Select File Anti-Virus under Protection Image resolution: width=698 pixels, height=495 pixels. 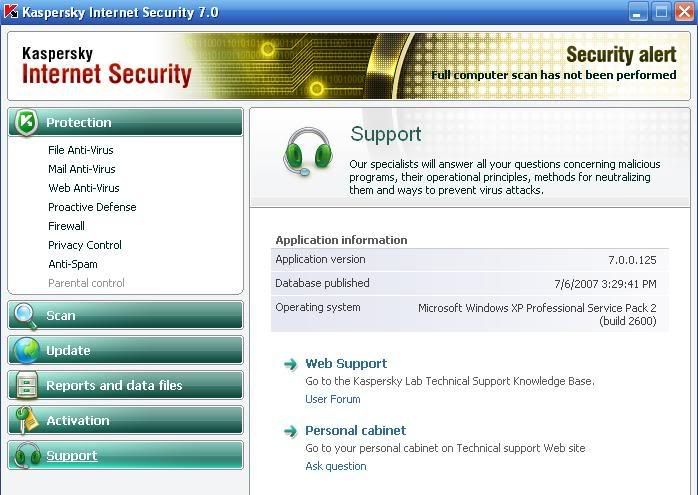[x=81, y=150]
